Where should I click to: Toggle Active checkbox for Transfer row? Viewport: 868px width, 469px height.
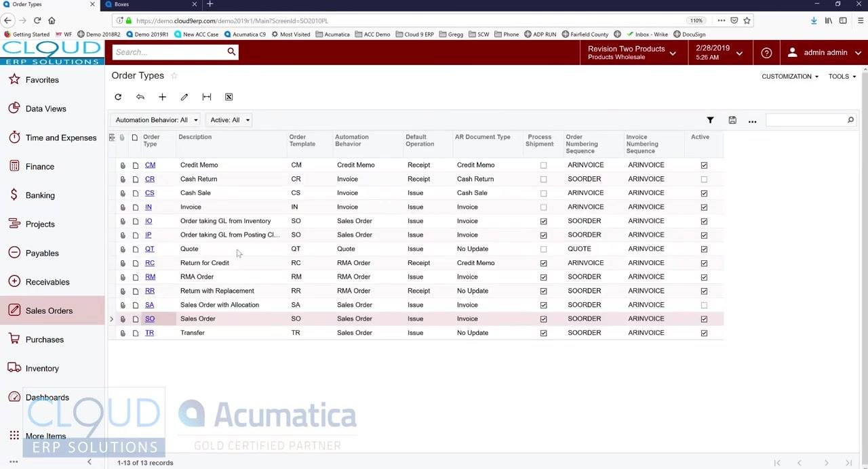point(704,333)
